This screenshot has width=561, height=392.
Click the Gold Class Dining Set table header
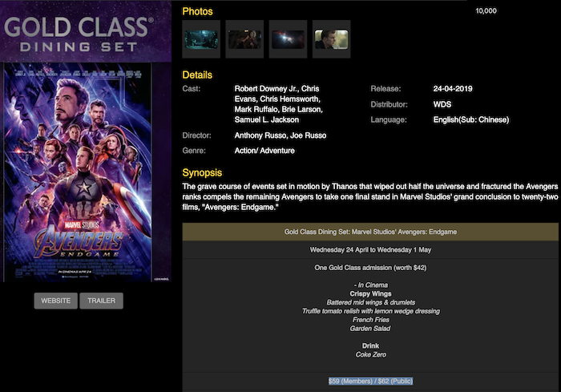point(370,232)
